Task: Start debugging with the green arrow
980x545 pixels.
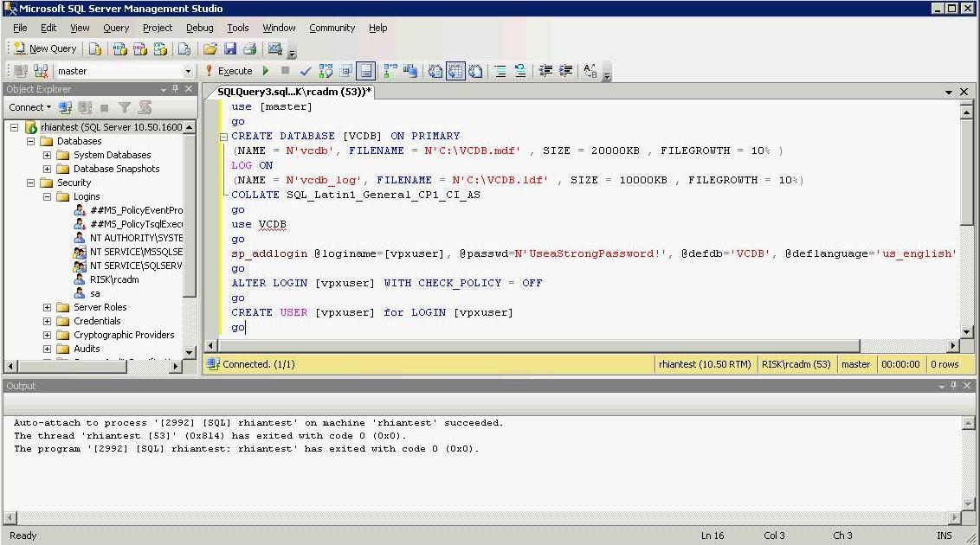Action: click(x=266, y=71)
